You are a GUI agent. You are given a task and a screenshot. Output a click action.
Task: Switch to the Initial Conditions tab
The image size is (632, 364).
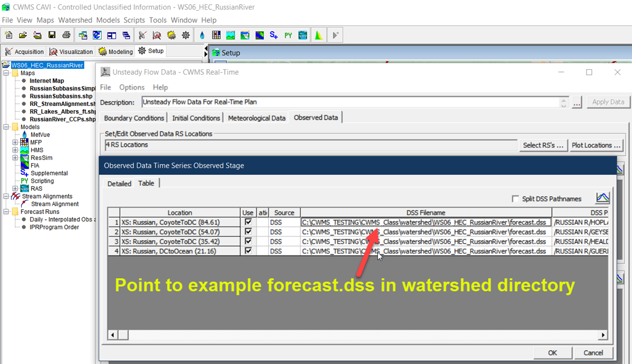[196, 118]
